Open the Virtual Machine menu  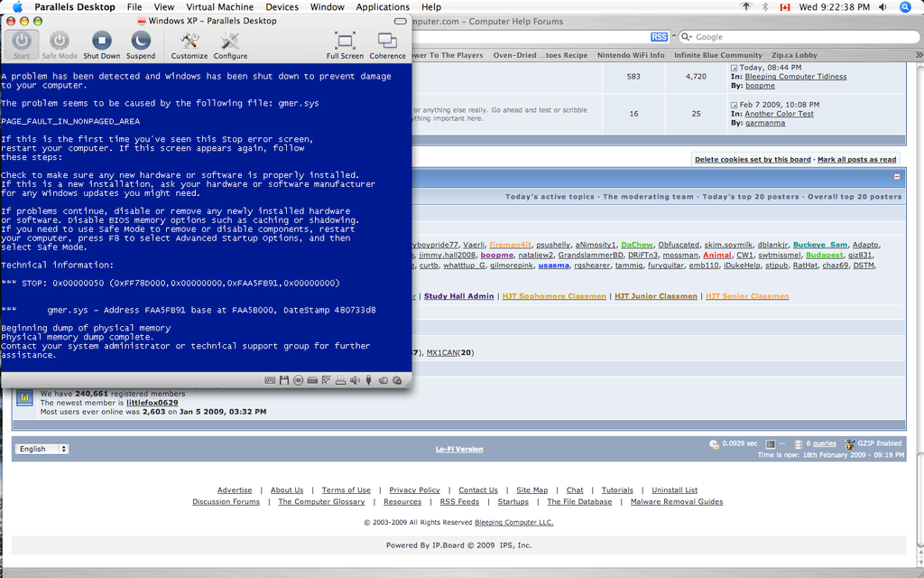pyautogui.click(x=220, y=7)
